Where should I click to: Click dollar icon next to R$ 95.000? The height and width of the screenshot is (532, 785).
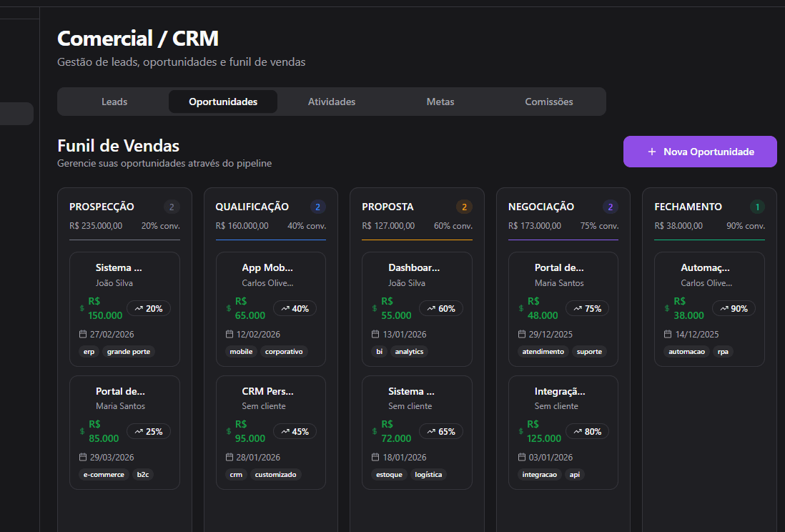(229, 431)
